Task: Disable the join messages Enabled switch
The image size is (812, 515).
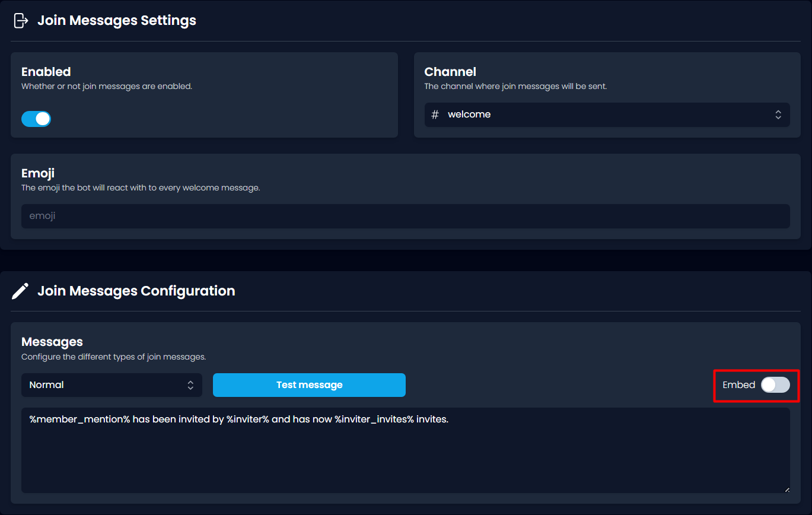Action: (36, 119)
